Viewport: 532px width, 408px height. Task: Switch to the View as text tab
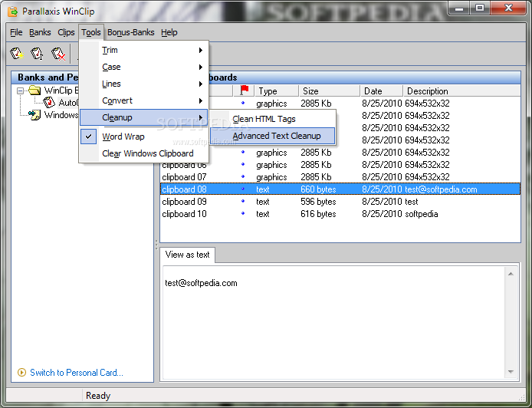pos(187,255)
